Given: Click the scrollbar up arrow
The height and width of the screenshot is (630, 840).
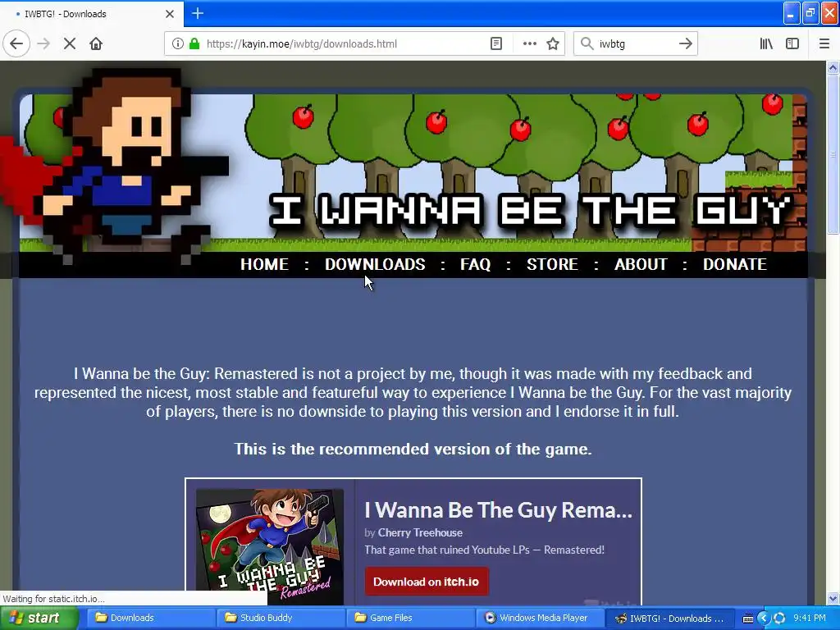Looking at the screenshot, I should [833, 67].
